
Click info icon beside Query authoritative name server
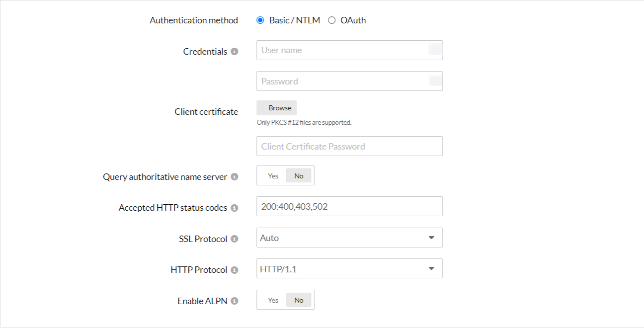coord(235,177)
